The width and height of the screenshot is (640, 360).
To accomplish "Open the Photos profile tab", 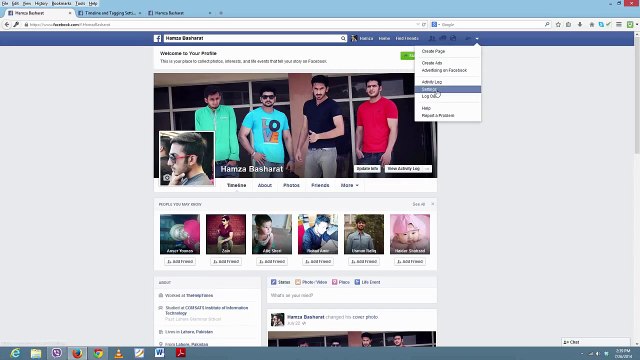I will 291,185.
